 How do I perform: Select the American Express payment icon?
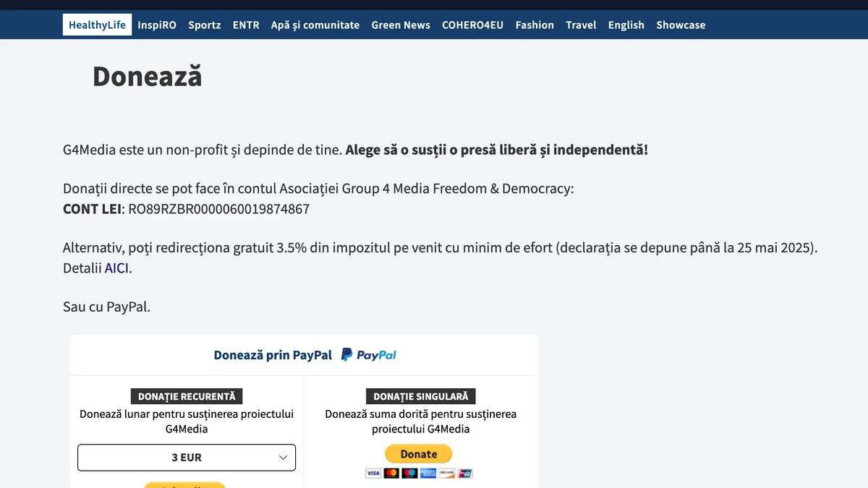pyautogui.click(x=428, y=473)
